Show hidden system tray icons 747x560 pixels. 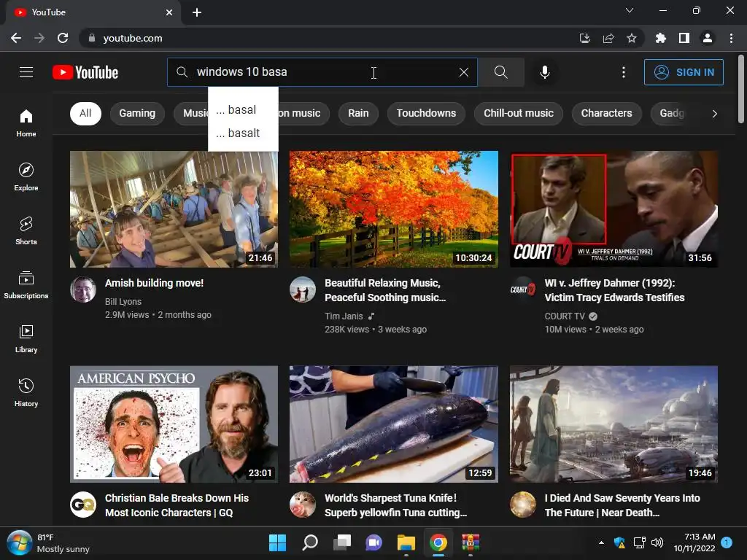pyautogui.click(x=601, y=542)
